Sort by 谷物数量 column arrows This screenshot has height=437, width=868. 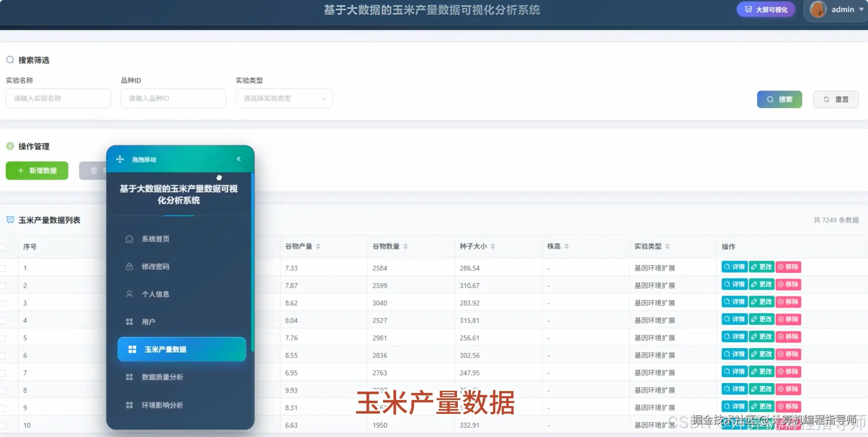tap(406, 246)
